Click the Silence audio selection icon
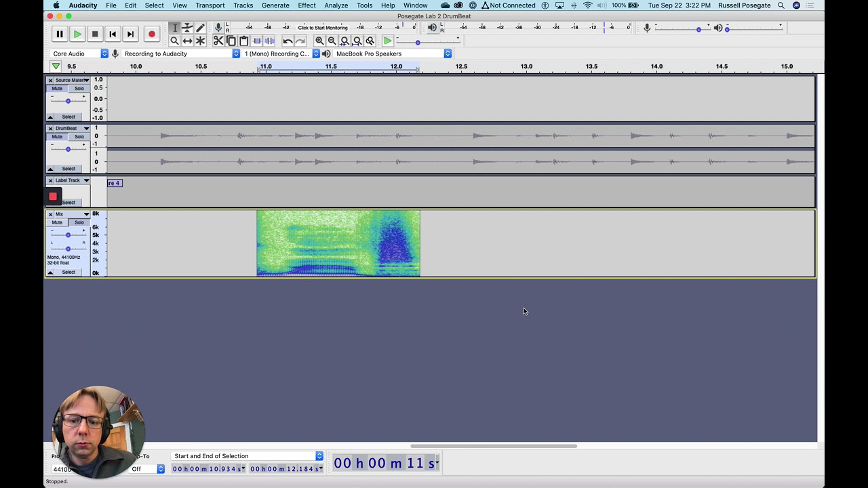Image resolution: width=868 pixels, height=488 pixels. point(270,41)
